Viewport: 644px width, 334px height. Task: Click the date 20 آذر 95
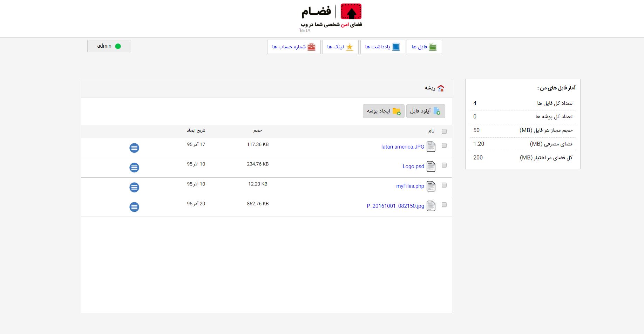pos(196,204)
